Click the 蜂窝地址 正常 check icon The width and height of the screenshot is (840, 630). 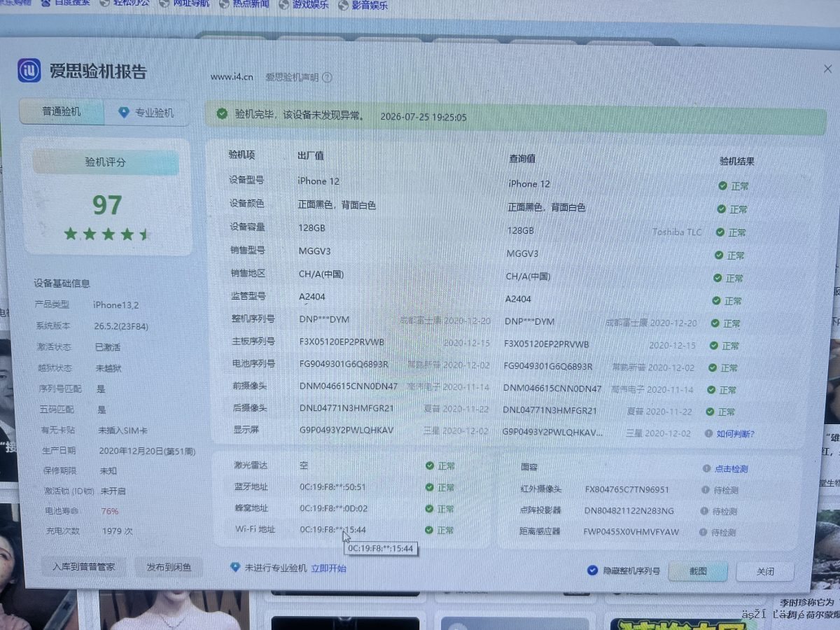430,509
